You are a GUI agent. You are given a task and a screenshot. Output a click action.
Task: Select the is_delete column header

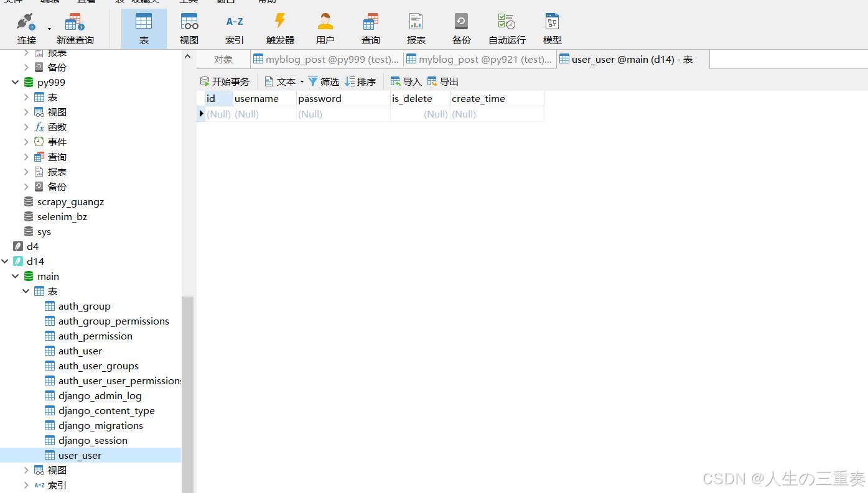click(x=421, y=98)
